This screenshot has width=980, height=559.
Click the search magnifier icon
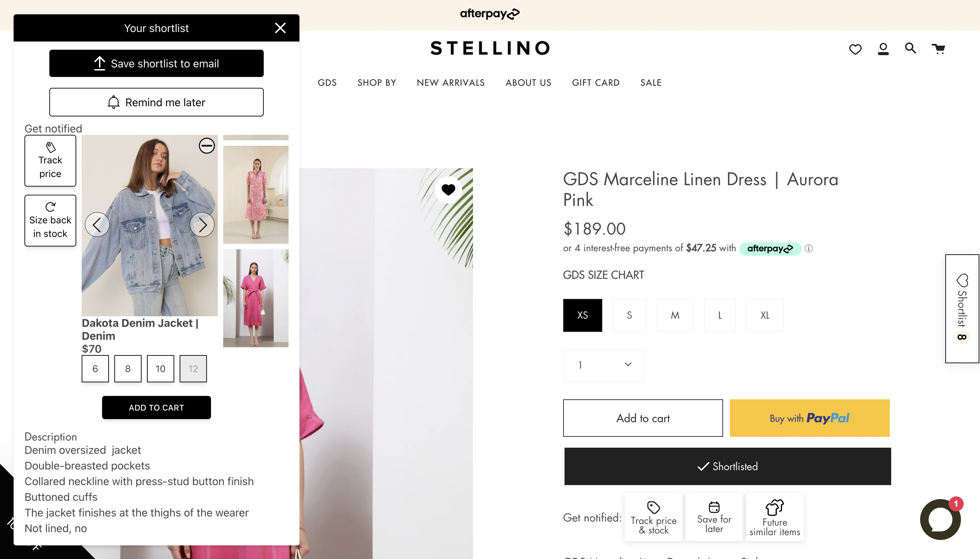pyautogui.click(x=910, y=48)
